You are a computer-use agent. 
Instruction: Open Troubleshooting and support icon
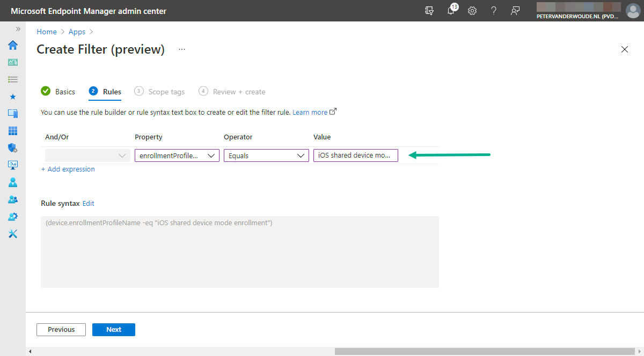pyautogui.click(x=13, y=233)
